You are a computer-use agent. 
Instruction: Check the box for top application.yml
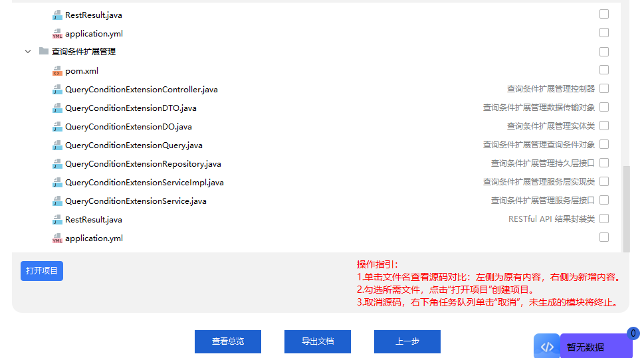click(x=603, y=33)
